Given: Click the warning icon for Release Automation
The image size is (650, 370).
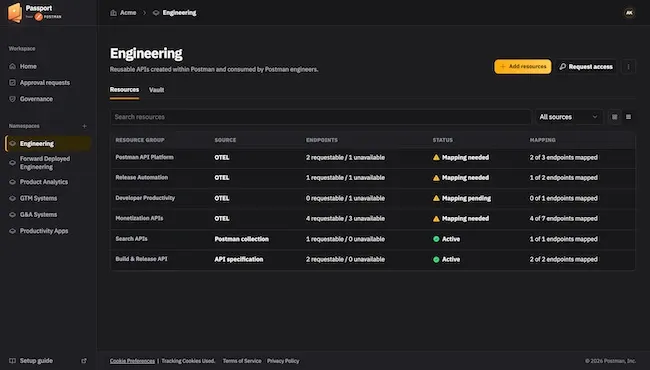Looking at the screenshot, I should pos(436,178).
